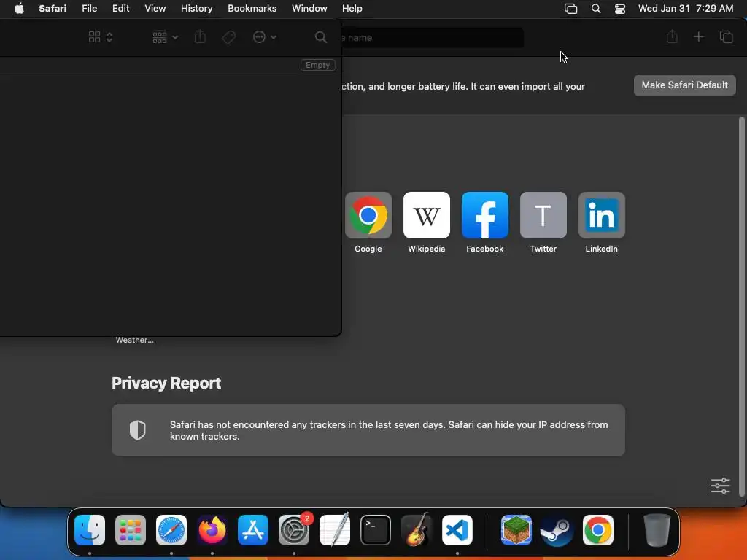Open start page customization settings sliders icon

coord(720,486)
